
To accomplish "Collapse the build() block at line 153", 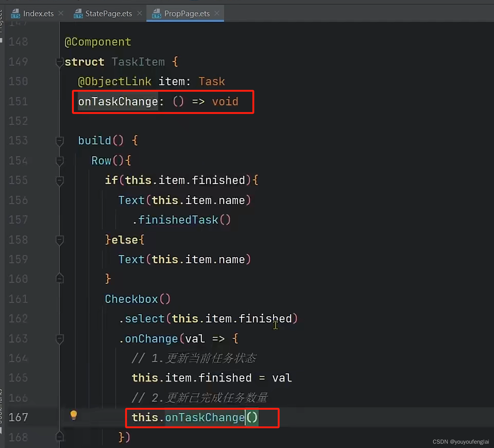I will tap(60, 141).
